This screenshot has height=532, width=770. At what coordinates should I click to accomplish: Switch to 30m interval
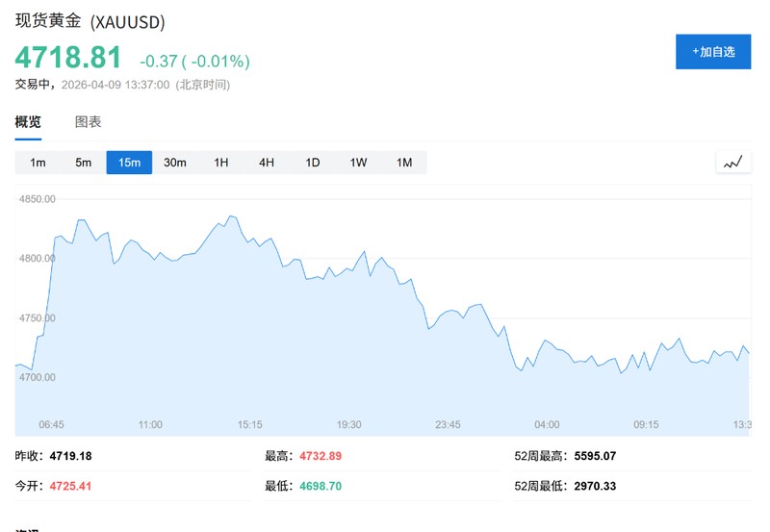click(x=175, y=163)
